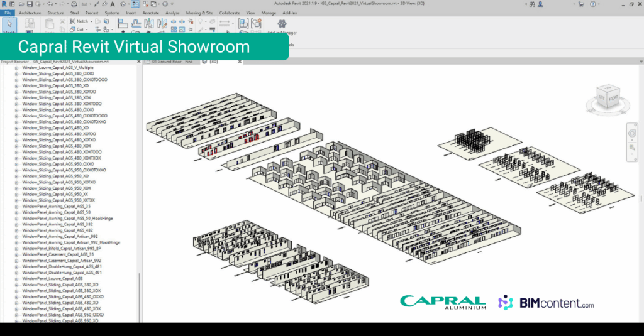Switch to the Add-Ins ribbon tab
The height and width of the screenshot is (336, 644).
pos(289,13)
